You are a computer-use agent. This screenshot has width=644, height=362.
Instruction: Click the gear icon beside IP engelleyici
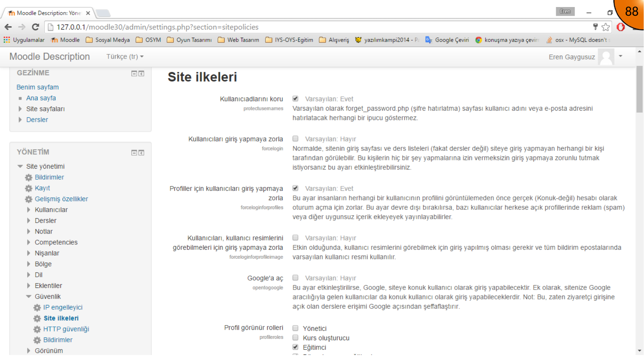(x=37, y=308)
